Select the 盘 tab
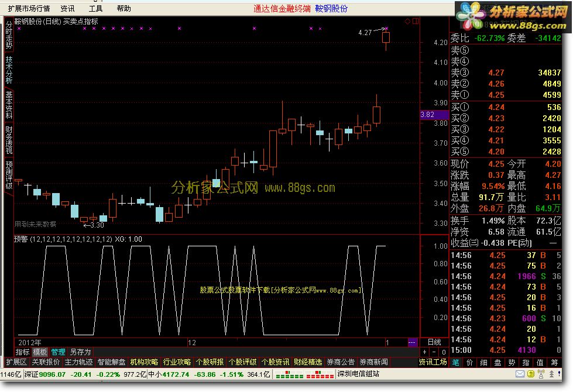This screenshot has width=573, height=392. (x=497, y=362)
